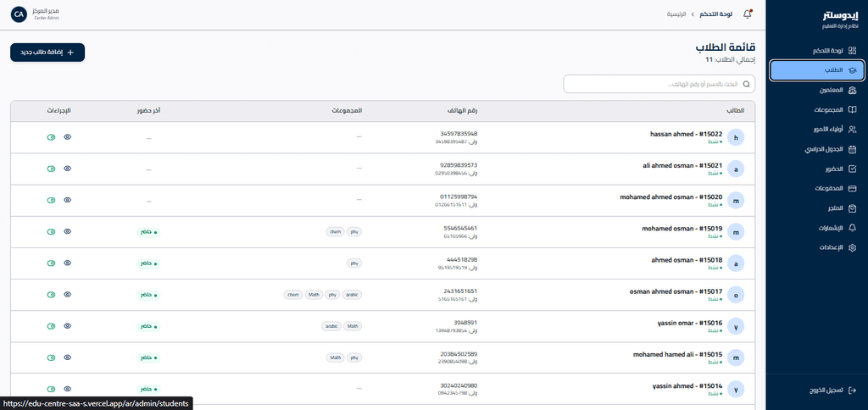
Task: View details of hassan ahmed #15022 via eye icon
Action: tap(68, 137)
